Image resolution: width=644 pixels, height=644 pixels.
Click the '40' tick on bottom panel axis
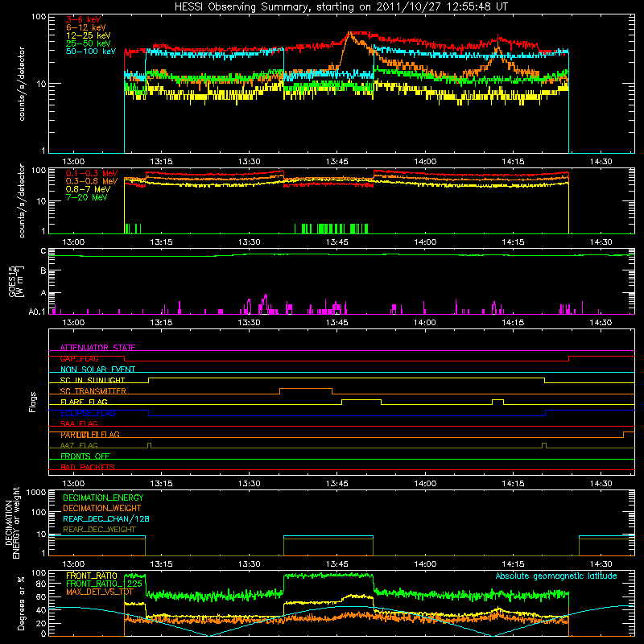point(41,610)
